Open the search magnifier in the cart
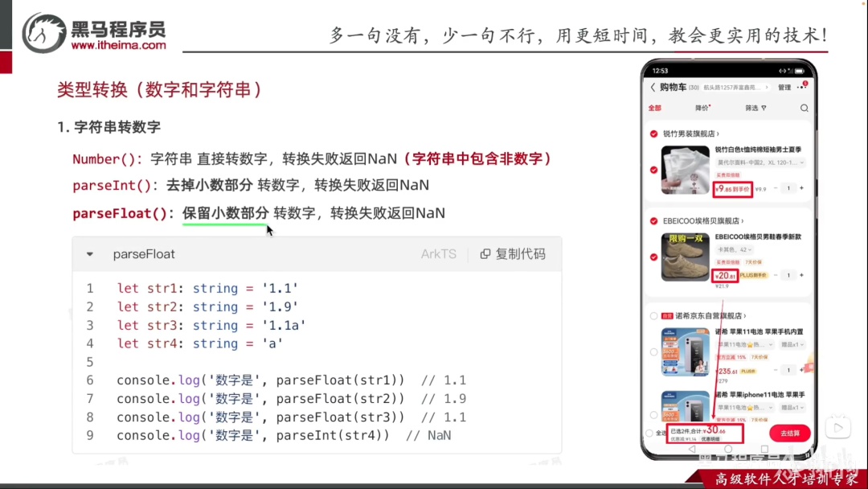This screenshot has height=489, width=868. point(804,108)
